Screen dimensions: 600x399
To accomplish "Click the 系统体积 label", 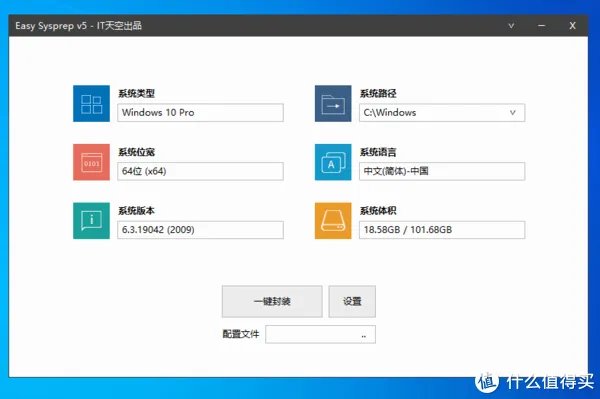I will [x=378, y=210].
